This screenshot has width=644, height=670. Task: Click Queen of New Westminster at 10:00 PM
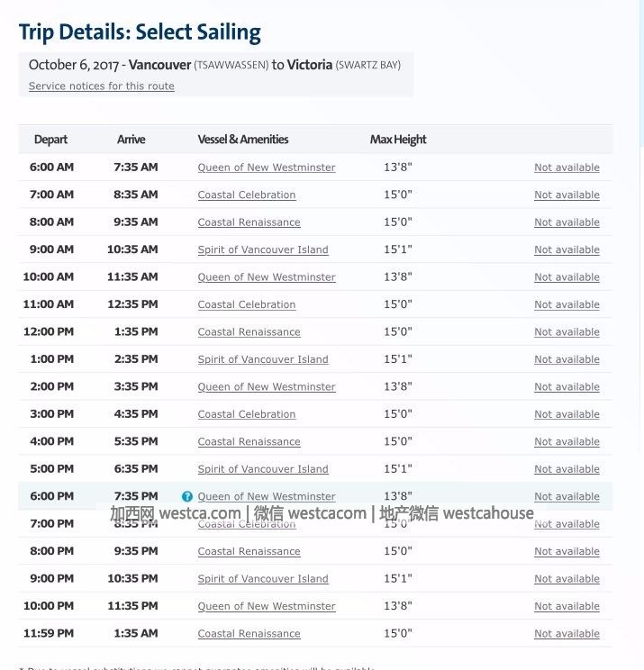pos(267,606)
